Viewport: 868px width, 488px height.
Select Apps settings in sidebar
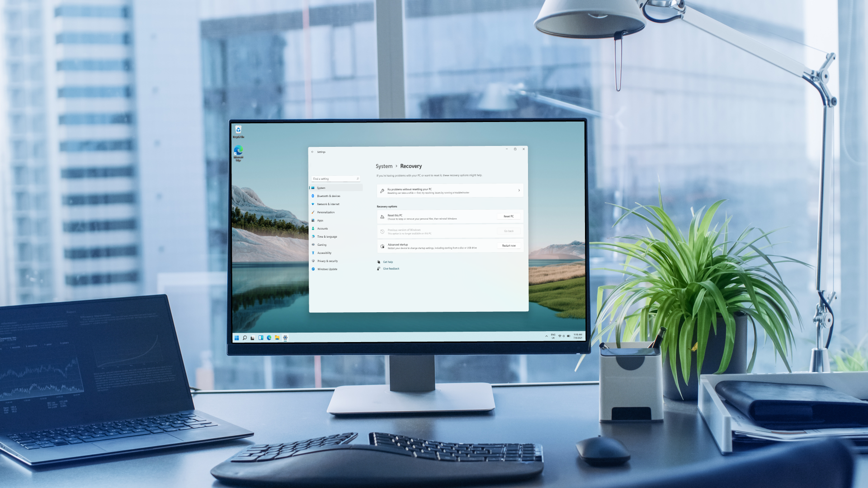coord(320,220)
